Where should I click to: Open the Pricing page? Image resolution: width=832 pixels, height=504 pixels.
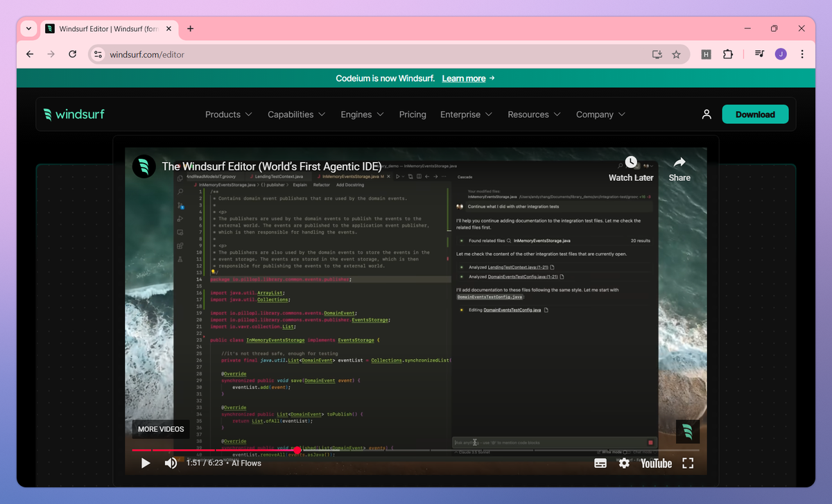pyautogui.click(x=413, y=114)
